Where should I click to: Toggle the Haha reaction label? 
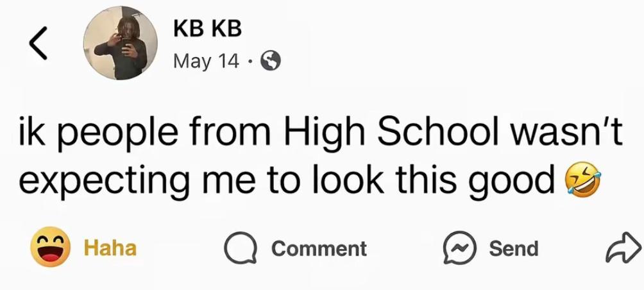coord(110,248)
